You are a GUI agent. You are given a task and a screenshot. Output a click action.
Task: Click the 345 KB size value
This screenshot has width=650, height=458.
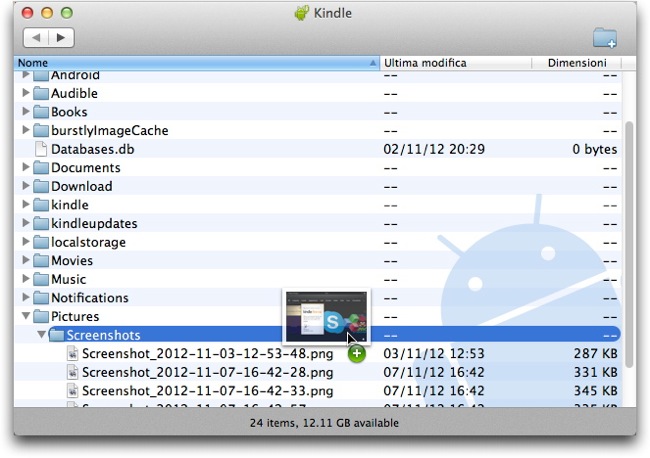coord(595,391)
